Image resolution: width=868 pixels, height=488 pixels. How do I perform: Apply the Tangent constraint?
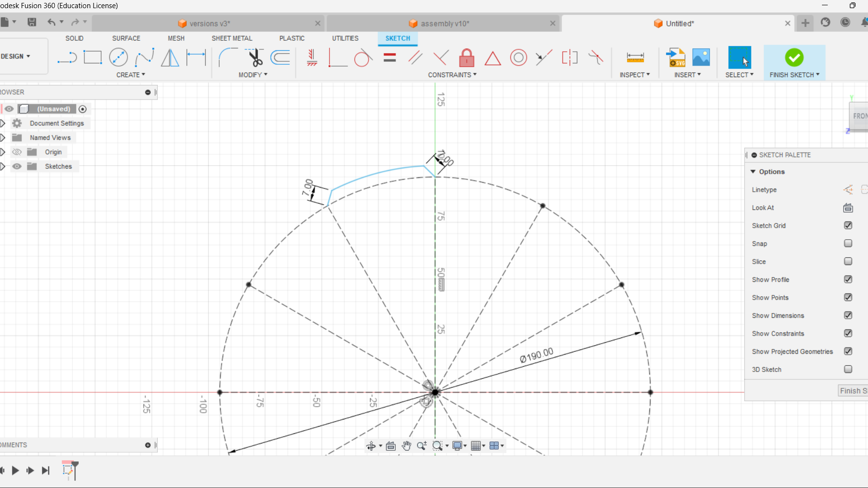point(364,58)
